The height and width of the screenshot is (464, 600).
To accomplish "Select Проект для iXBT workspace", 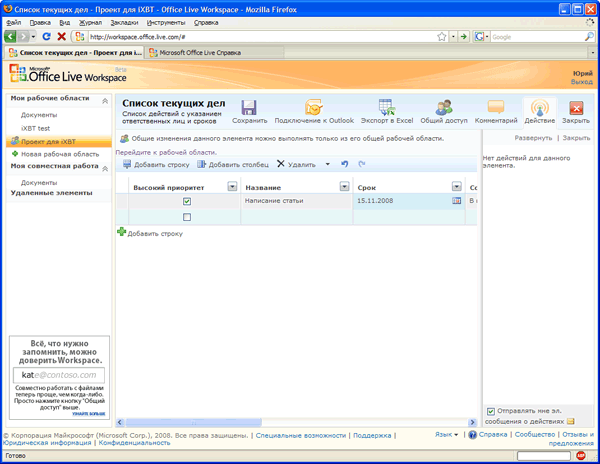I will (x=59, y=142).
